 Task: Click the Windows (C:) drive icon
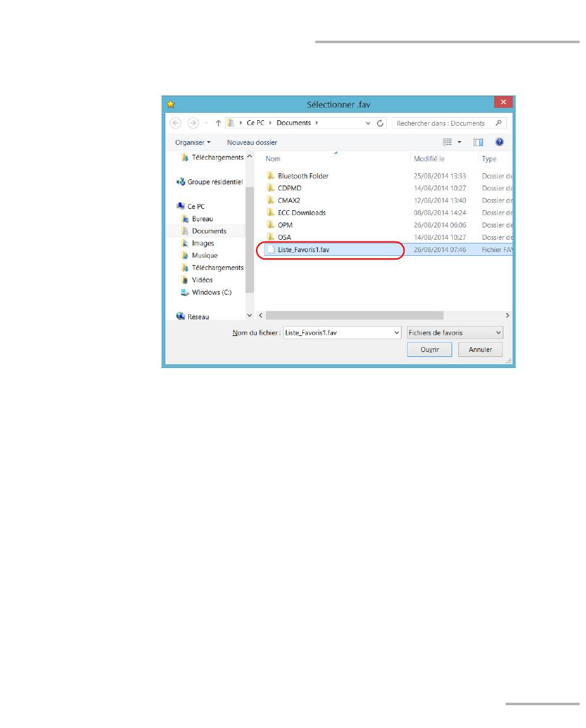(185, 292)
